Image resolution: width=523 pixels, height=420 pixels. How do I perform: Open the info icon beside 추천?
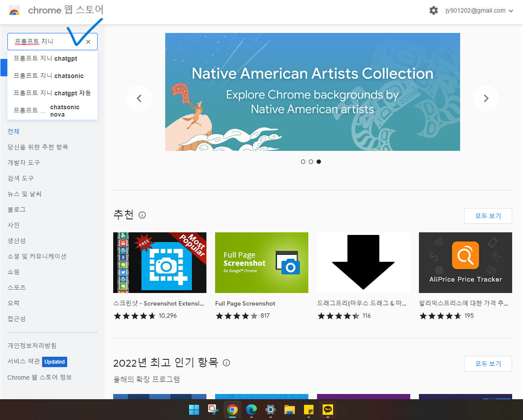(x=142, y=215)
